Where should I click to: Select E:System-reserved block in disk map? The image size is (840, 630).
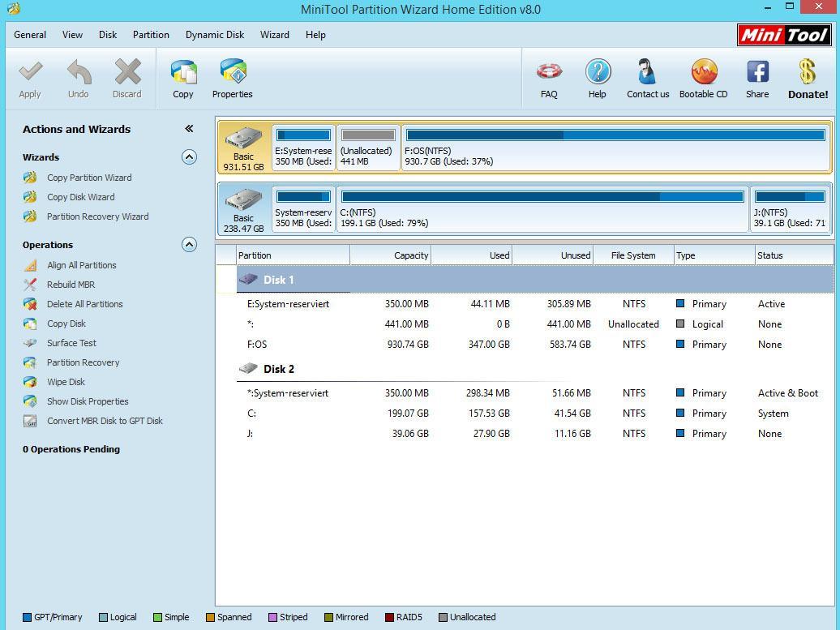coord(304,148)
